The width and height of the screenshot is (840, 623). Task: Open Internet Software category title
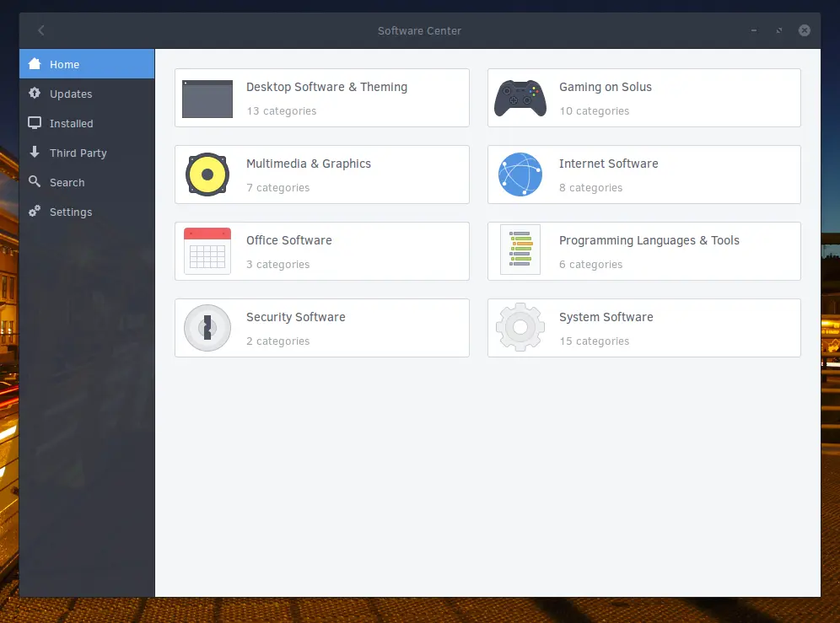[x=609, y=164]
